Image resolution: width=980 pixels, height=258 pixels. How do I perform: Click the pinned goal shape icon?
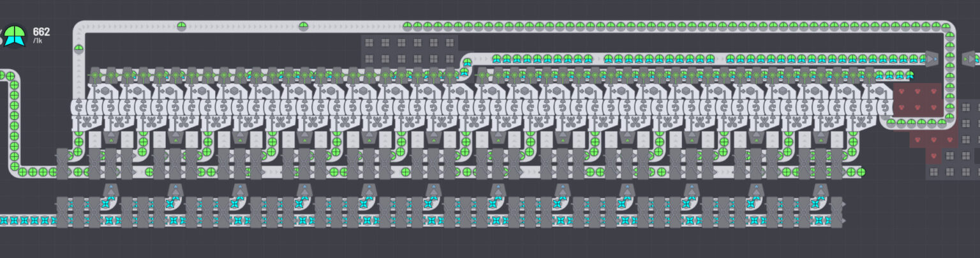[15, 36]
